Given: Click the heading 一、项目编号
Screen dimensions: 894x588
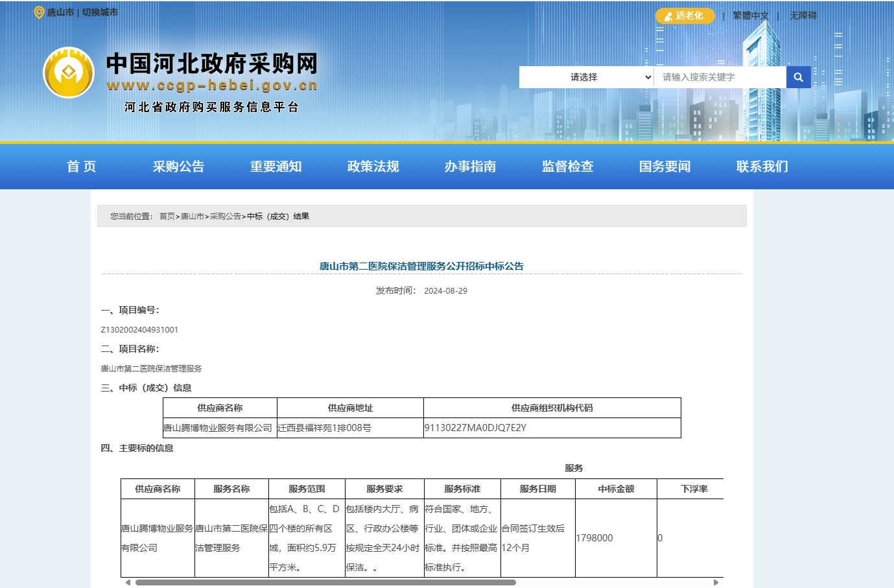Looking at the screenshot, I should 130,310.
